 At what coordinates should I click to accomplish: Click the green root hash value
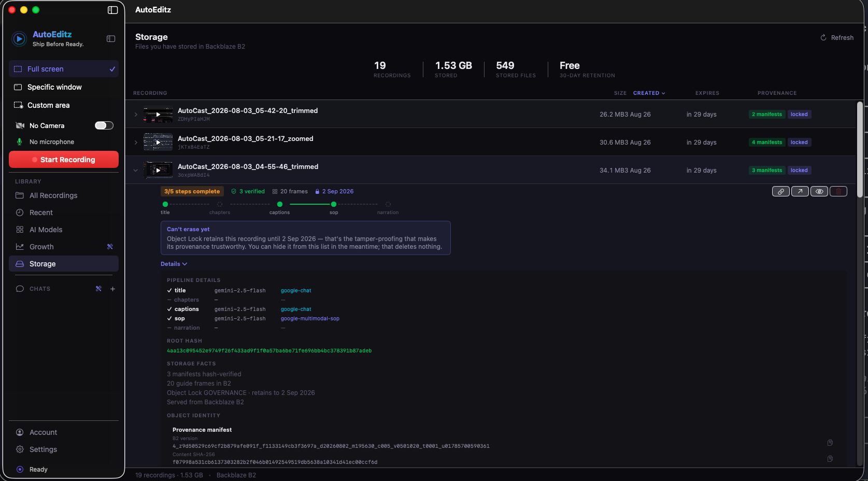point(269,351)
